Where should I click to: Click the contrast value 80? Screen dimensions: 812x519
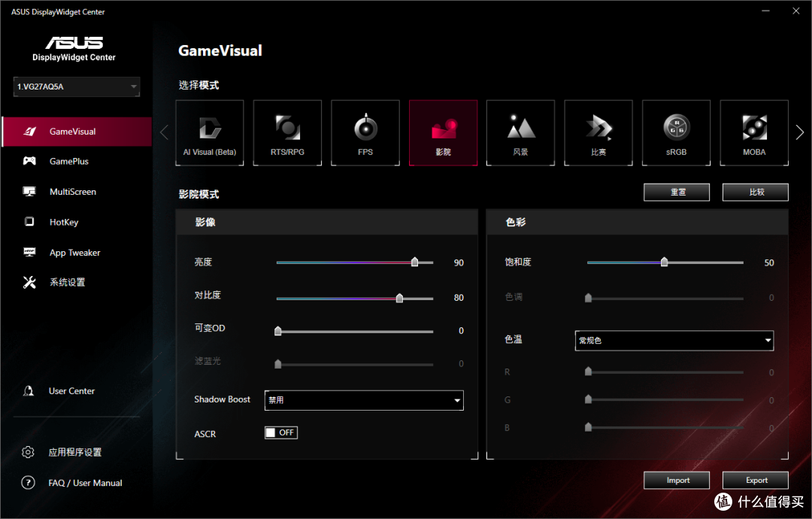point(459,298)
